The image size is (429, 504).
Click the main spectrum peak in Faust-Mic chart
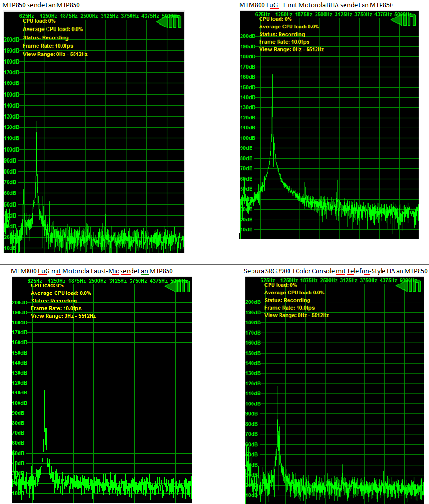click(45, 379)
